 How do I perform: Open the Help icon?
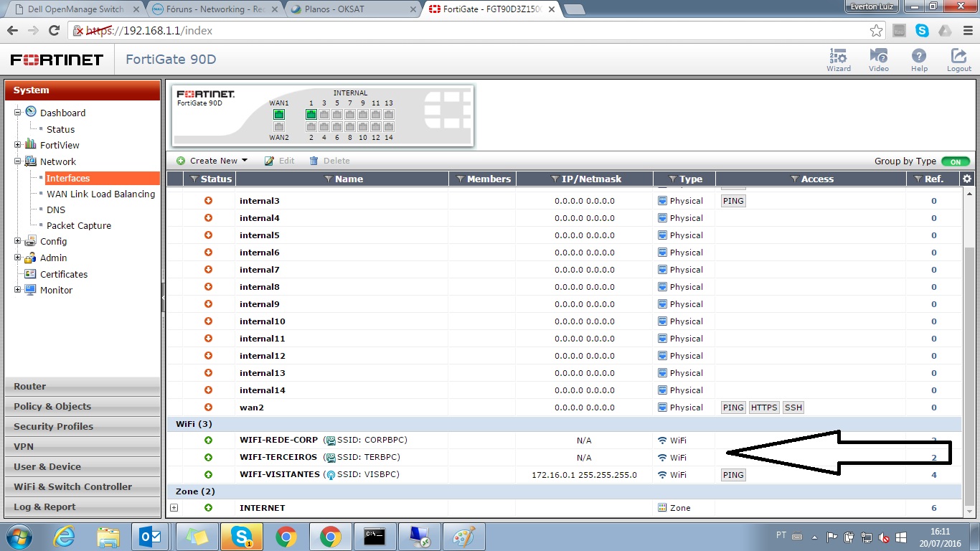click(919, 60)
